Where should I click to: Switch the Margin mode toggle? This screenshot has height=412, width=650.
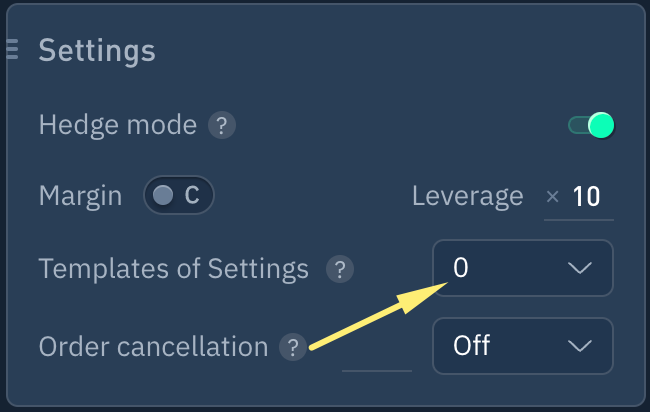point(179,196)
